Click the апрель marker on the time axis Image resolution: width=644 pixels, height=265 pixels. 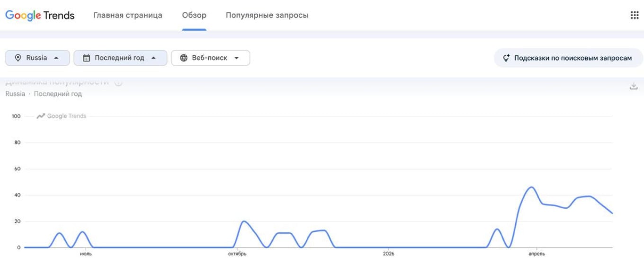coord(537,254)
